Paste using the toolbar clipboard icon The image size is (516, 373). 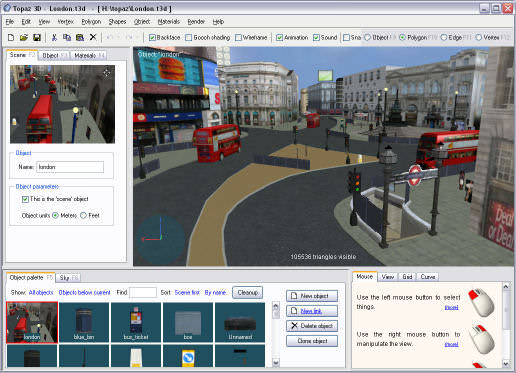[80, 37]
